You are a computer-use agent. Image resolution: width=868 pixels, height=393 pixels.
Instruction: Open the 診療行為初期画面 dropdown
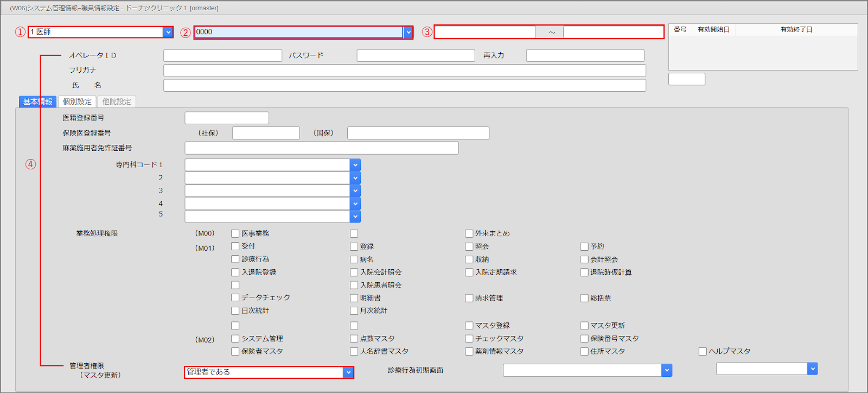point(667,370)
